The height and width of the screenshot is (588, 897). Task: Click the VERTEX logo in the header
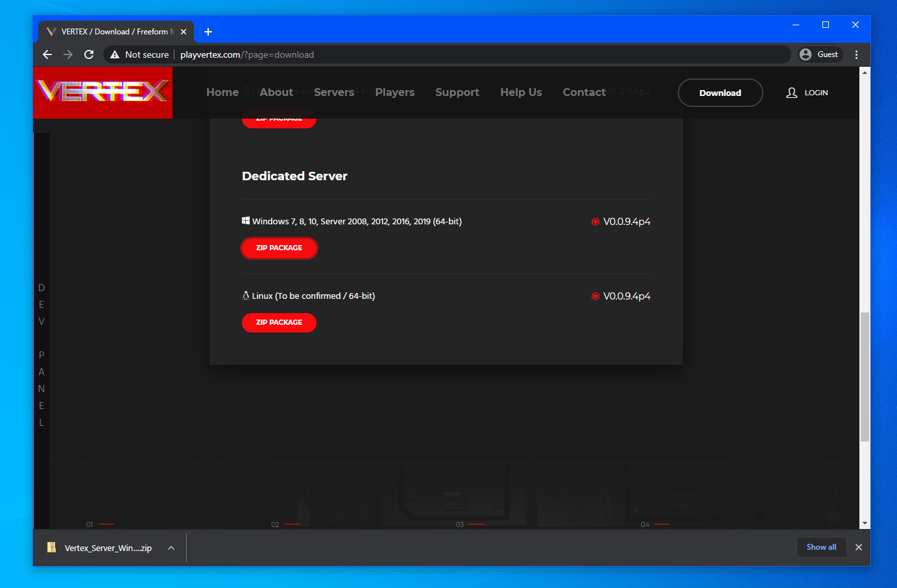pyautogui.click(x=102, y=92)
